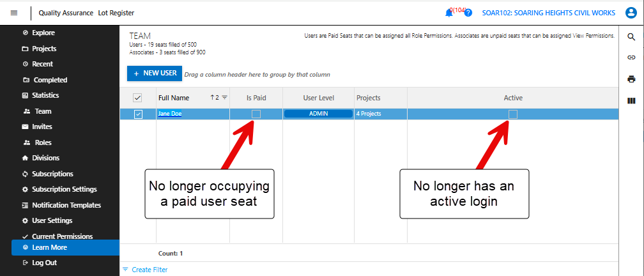Open the hamburger navigation menu

coord(14,13)
